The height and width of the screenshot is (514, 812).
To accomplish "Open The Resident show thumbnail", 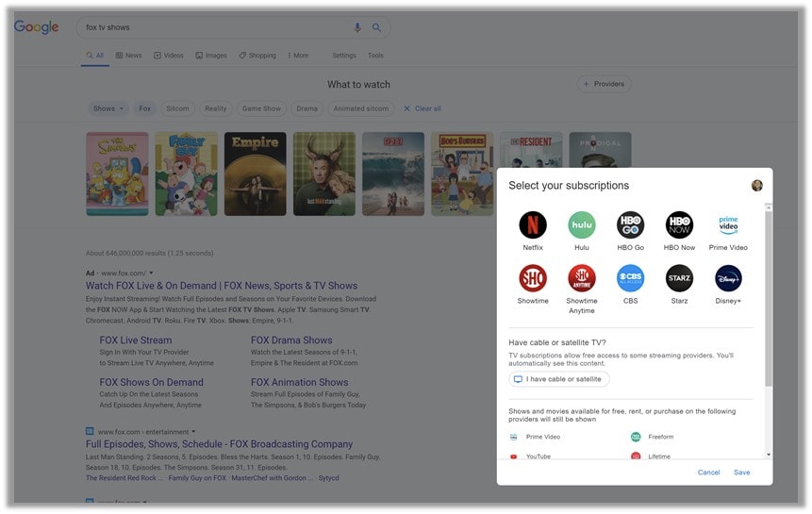I will tap(531, 150).
